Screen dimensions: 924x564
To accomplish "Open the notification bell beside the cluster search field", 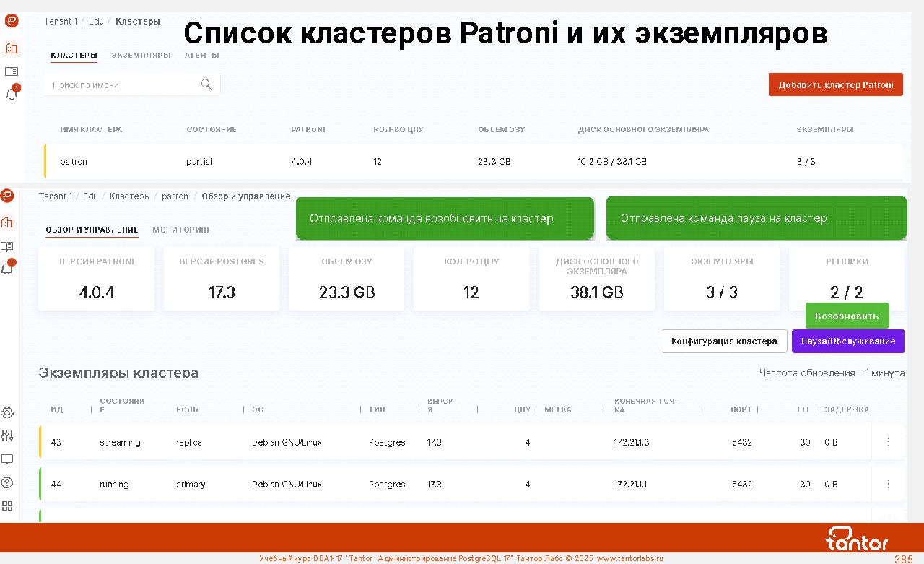I will point(12,94).
